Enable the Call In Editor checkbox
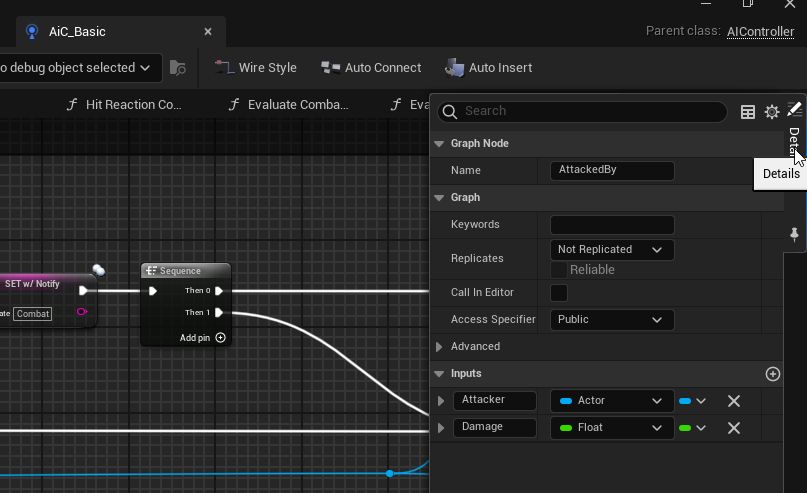This screenshot has width=807, height=493. [x=559, y=293]
